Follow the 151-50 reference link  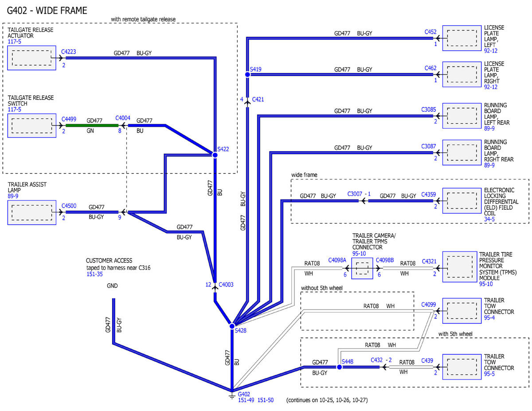[x=266, y=400]
